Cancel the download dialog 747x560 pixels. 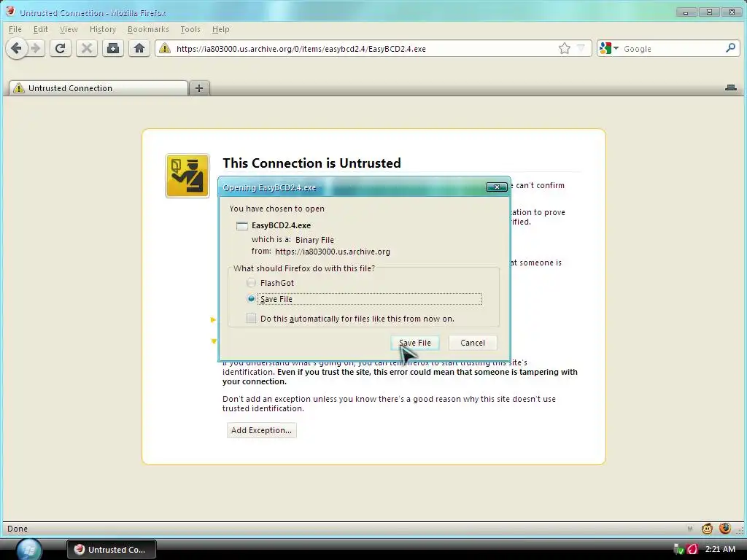473,343
